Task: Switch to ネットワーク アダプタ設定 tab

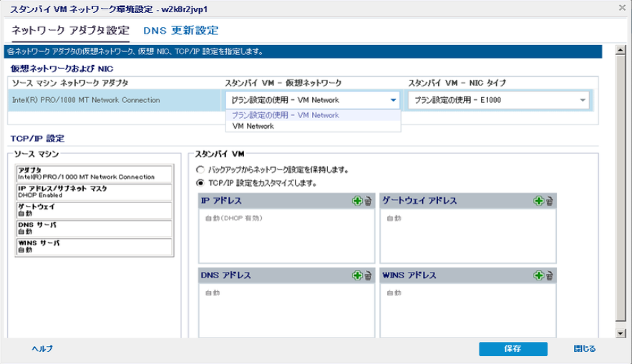Action: (x=71, y=31)
